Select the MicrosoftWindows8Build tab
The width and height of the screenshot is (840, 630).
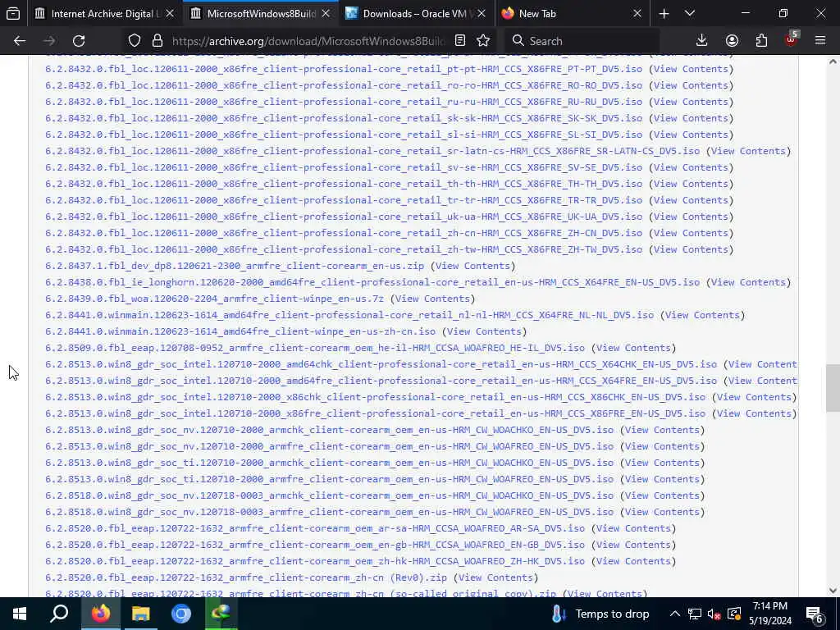tap(261, 13)
